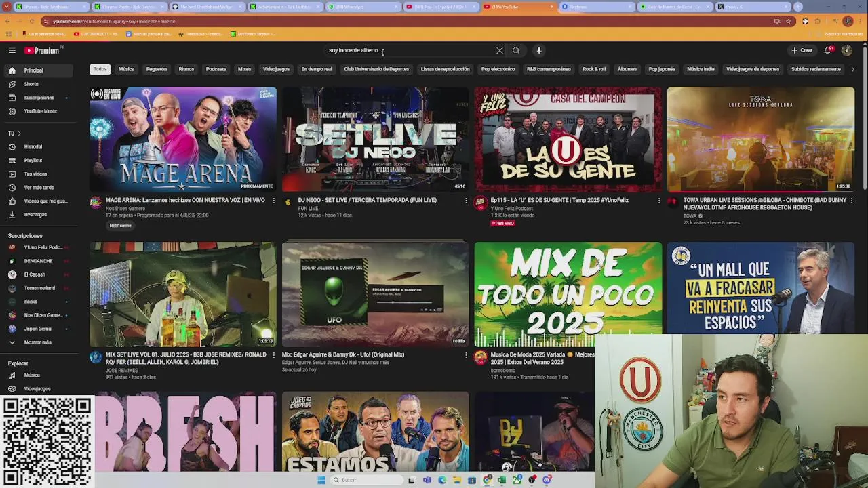Screen dimensions: 868x488
Task: Select the Podcasts filter chip
Action: pos(216,69)
